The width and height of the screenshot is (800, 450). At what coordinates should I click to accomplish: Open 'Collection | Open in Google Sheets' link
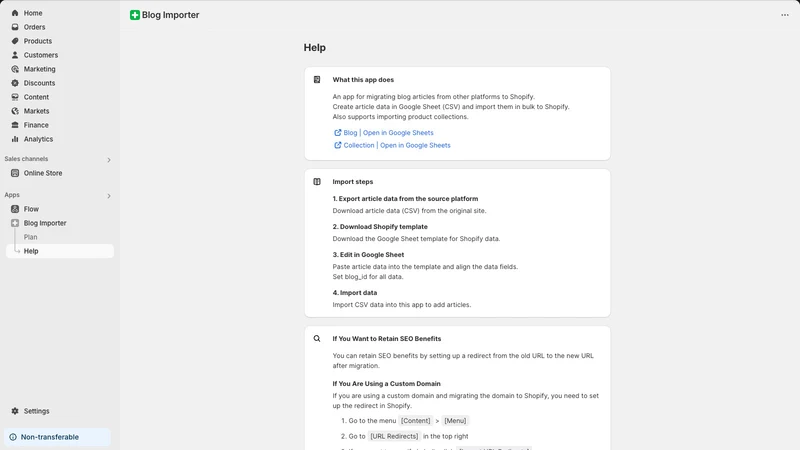coord(397,145)
